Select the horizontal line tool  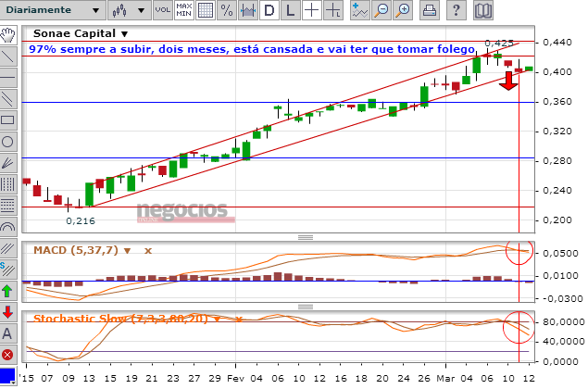8,78
